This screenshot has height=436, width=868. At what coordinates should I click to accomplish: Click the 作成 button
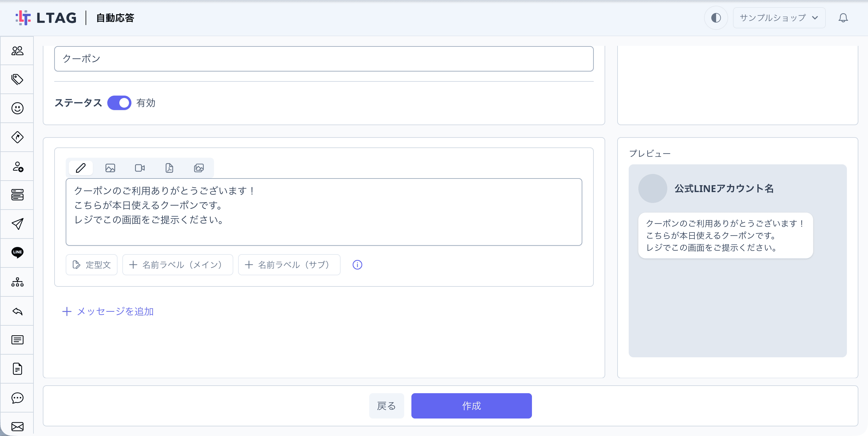click(471, 406)
